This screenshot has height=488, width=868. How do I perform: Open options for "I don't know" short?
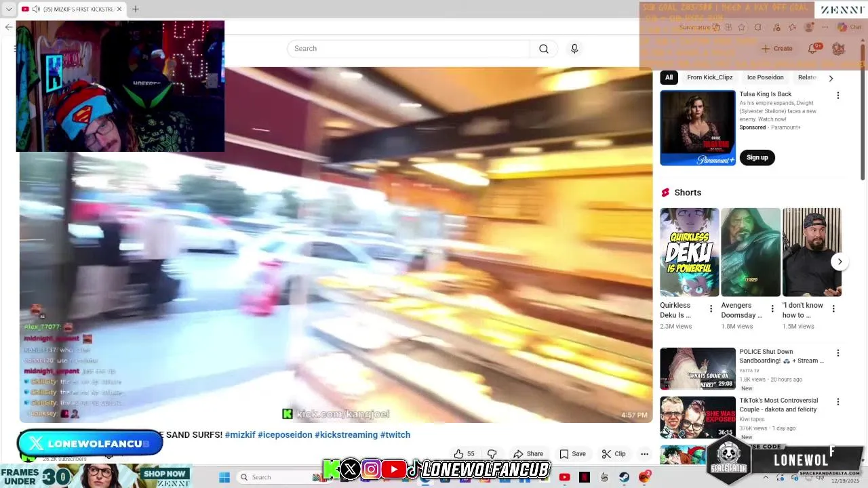(833, 309)
